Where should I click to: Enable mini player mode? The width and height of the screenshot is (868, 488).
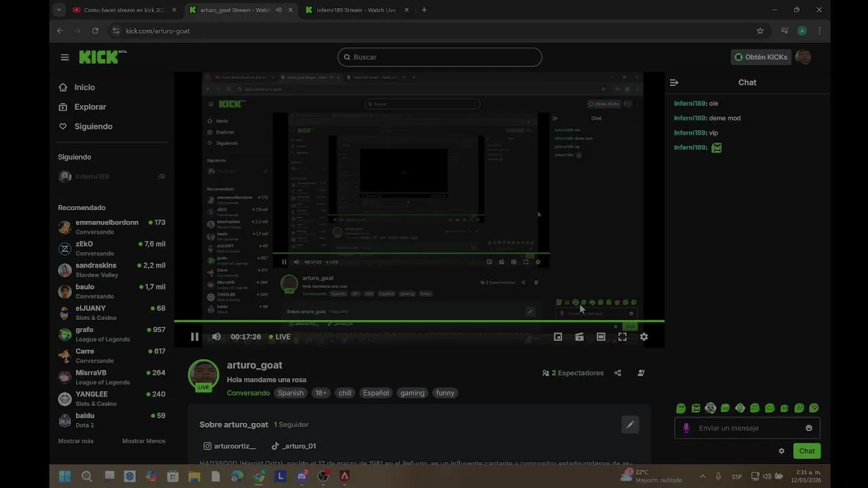pos(558,337)
